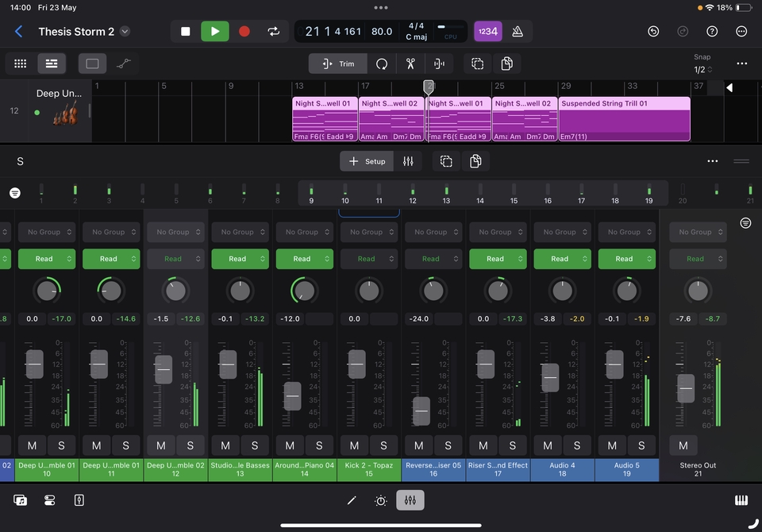Select the join regions tool

pyautogui.click(x=439, y=64)
